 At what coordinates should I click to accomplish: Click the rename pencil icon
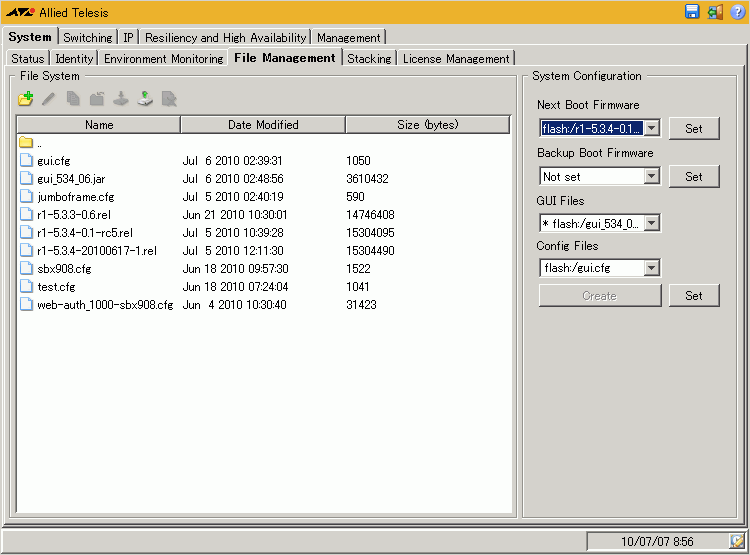49,99
